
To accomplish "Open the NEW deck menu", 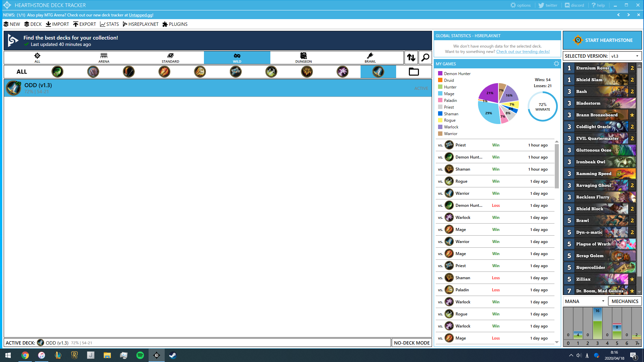I will [12, 24].
